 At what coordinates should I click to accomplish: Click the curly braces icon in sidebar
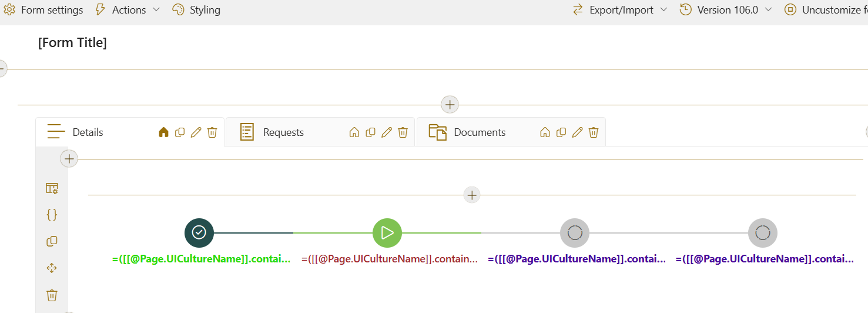point(52,215)
